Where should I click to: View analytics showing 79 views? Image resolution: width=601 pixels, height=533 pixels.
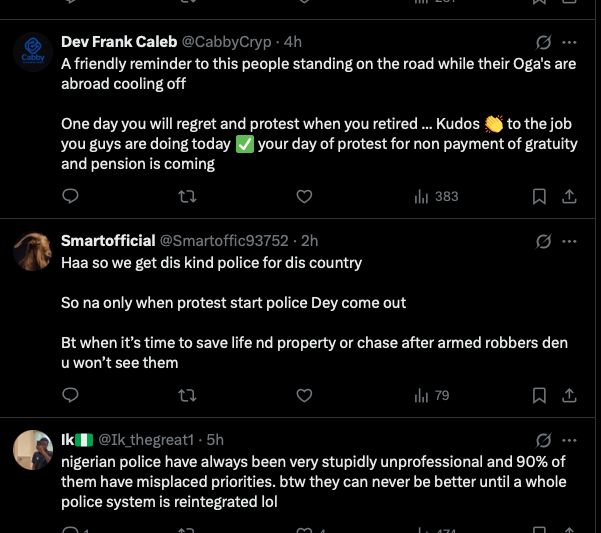pos(432,395)
